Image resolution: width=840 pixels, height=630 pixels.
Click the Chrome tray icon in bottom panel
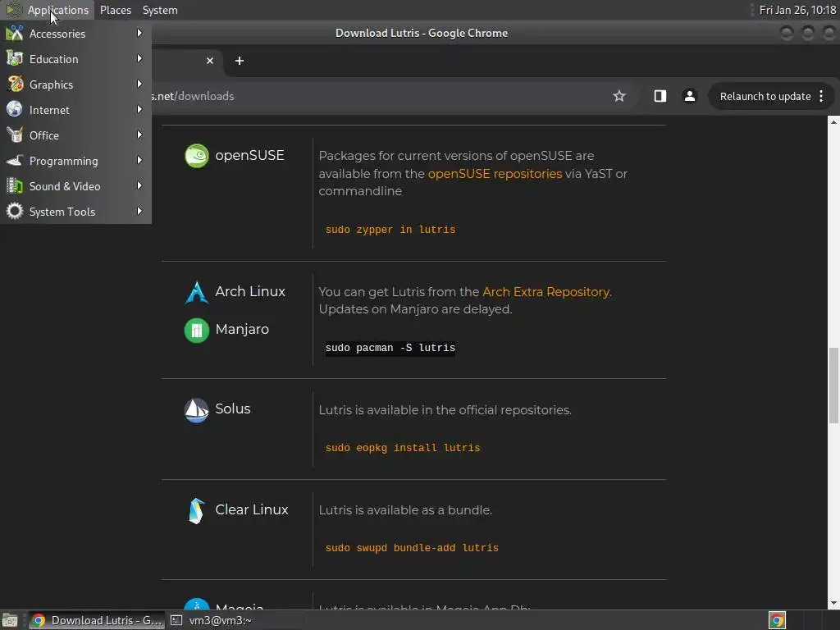(x=777, y=620)
